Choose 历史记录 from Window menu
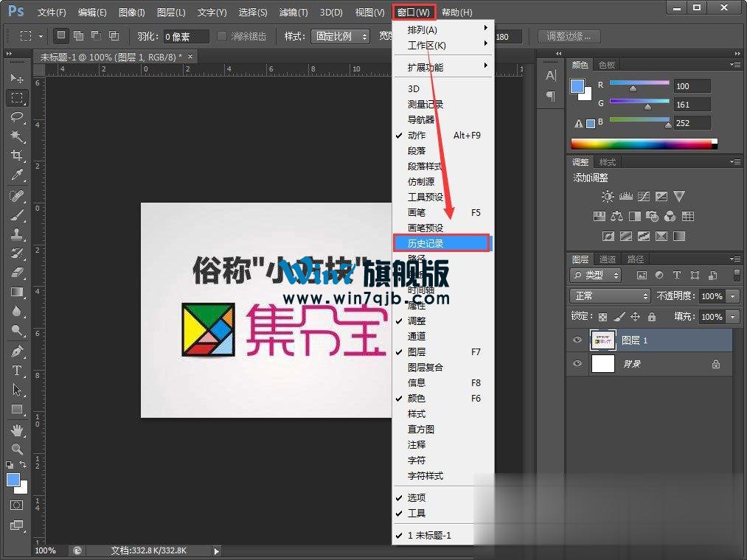Viewport: 747px width, 560px height. point(441,243)
